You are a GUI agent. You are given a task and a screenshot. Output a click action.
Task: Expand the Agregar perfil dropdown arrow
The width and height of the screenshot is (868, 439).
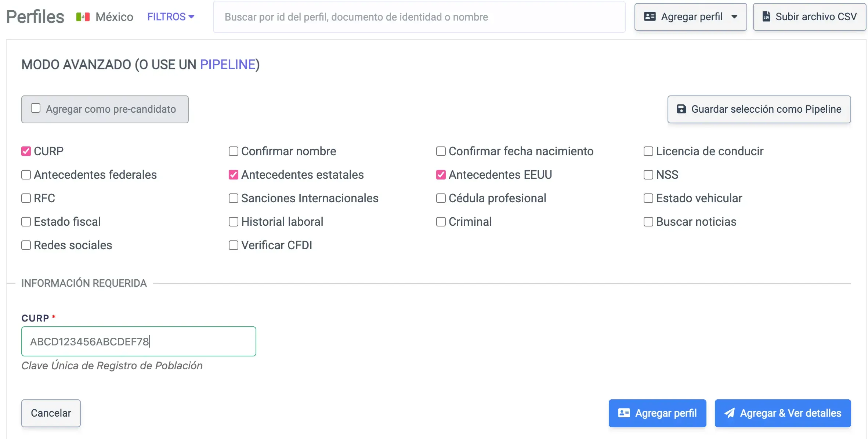coord(735,17)
